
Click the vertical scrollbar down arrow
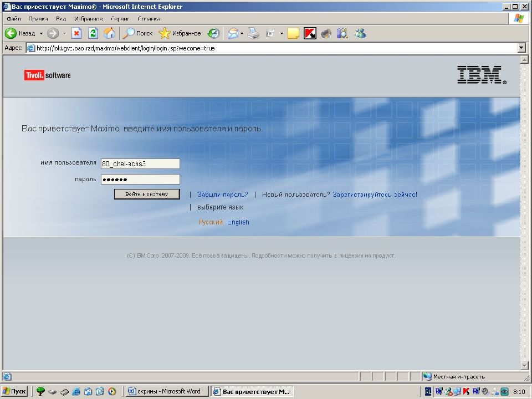click(524, 365)
